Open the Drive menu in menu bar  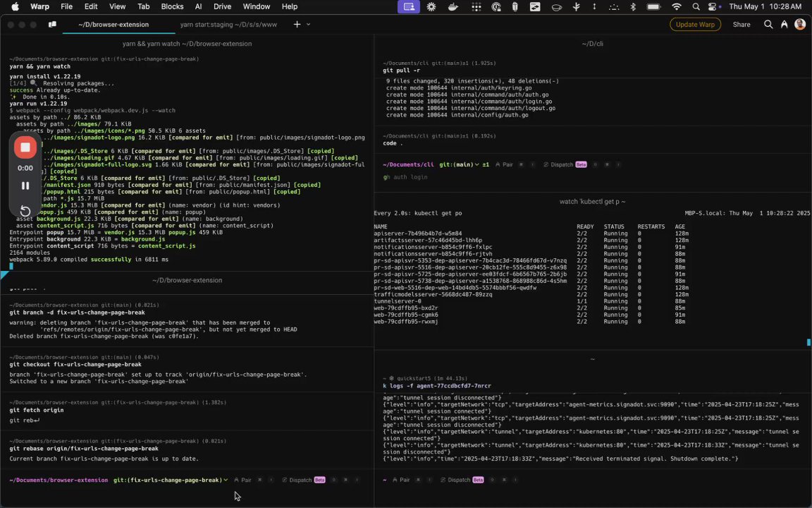point(222,6)
